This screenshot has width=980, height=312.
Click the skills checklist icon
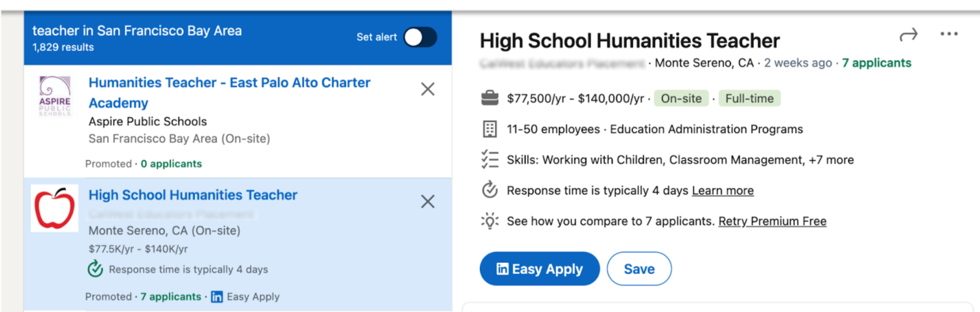click(489, 159)
